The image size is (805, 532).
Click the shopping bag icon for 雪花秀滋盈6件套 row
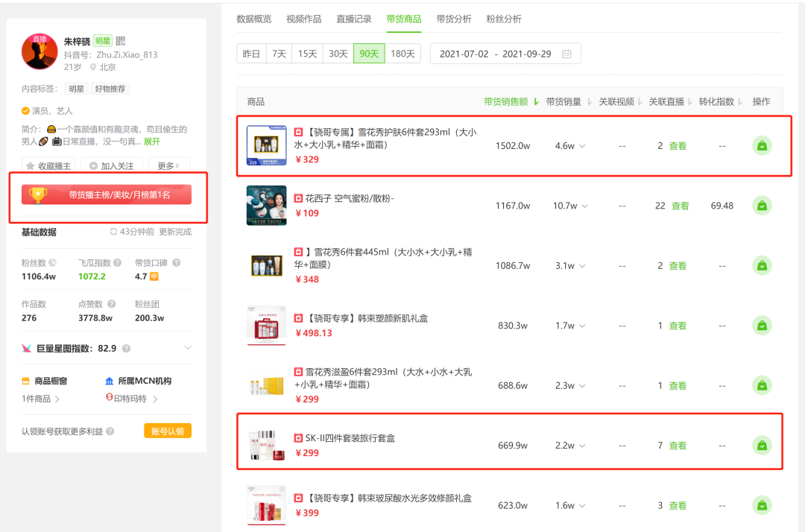point(762,385)
